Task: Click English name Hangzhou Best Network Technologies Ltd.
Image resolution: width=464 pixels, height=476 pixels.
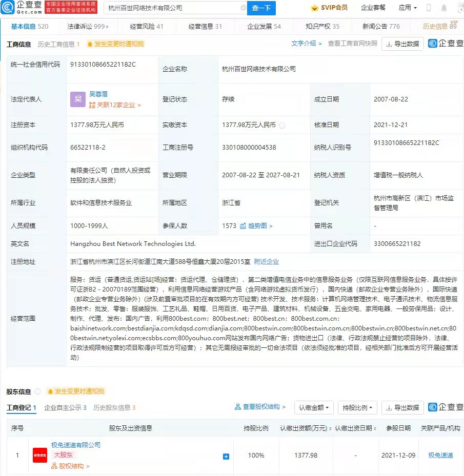Action: (x=133, y=244)
